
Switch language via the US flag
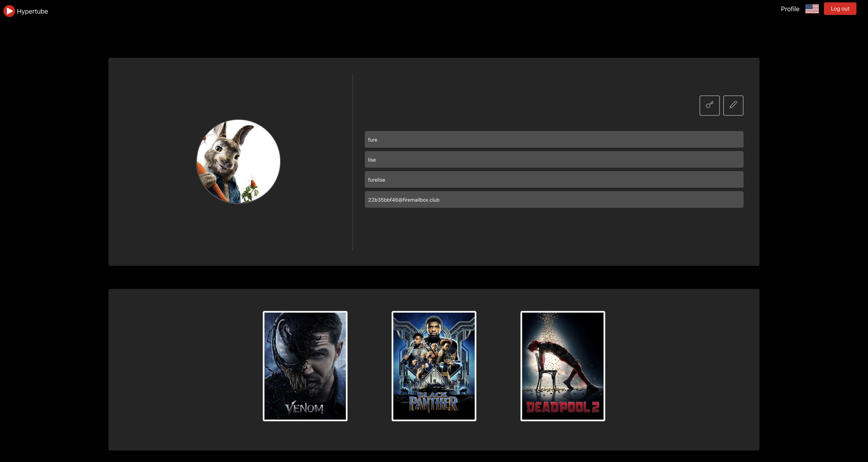pos(812,9)
